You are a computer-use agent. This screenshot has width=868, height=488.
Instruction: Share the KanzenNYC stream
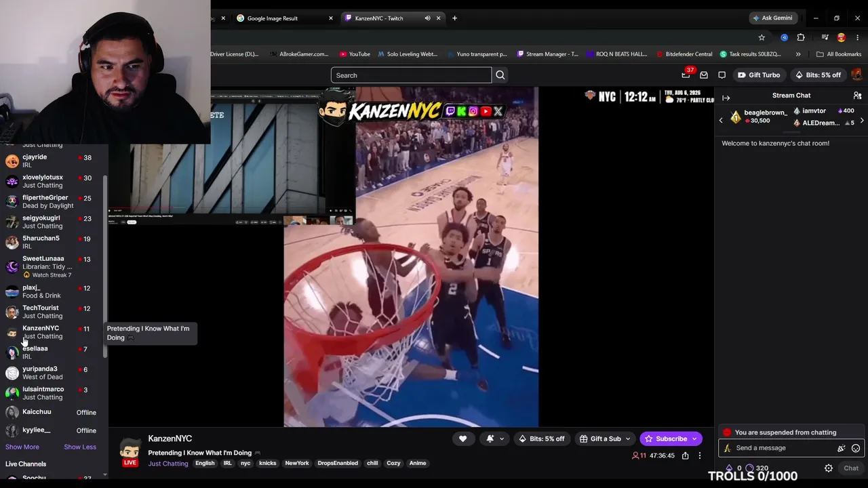click(x=686, y=455)
